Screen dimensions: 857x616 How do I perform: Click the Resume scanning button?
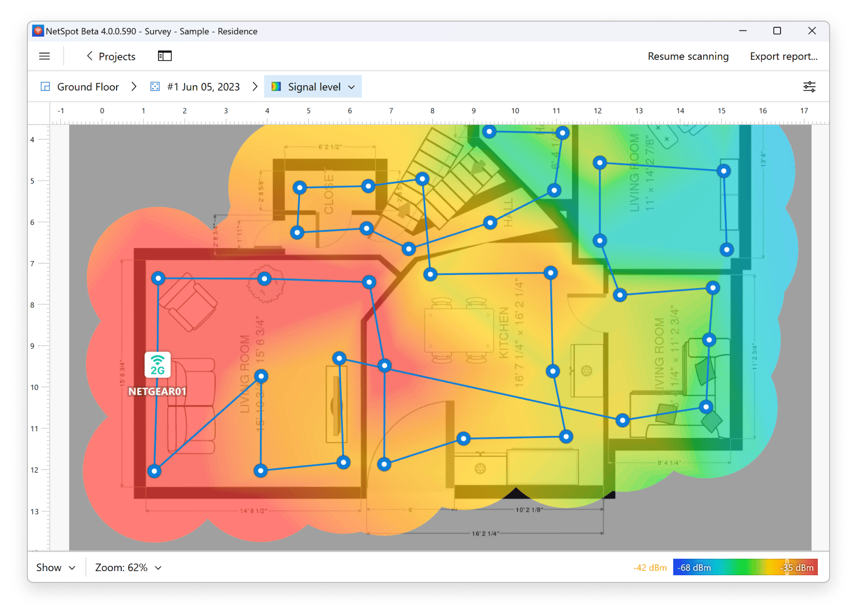(x=688, y=56)
